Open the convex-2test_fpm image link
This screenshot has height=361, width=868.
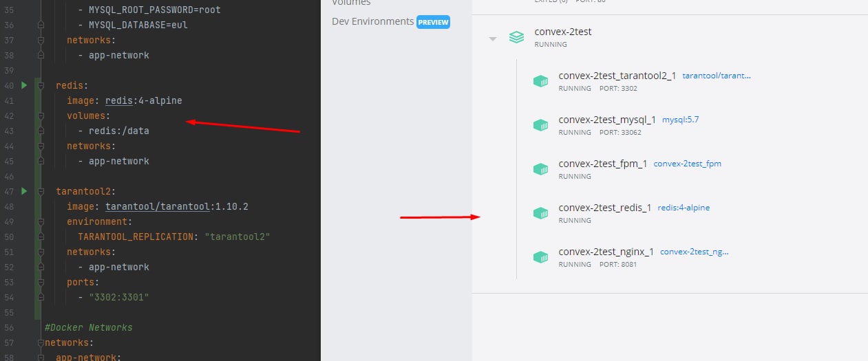coord(687,164)
